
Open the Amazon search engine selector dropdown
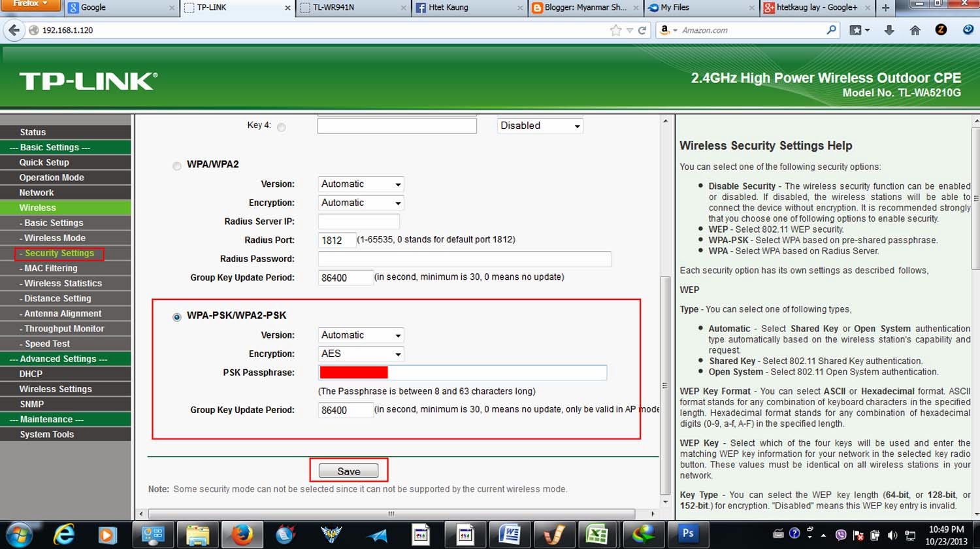coord(668,30)
